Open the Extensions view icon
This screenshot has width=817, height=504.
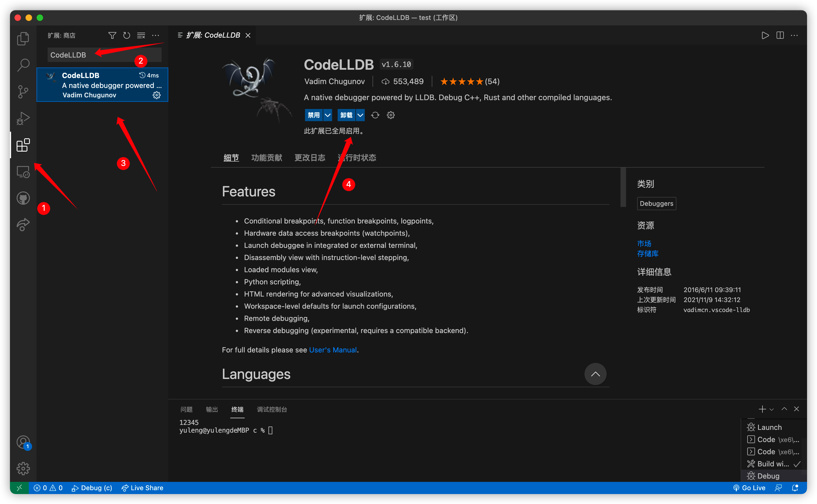tap(23, 145)
